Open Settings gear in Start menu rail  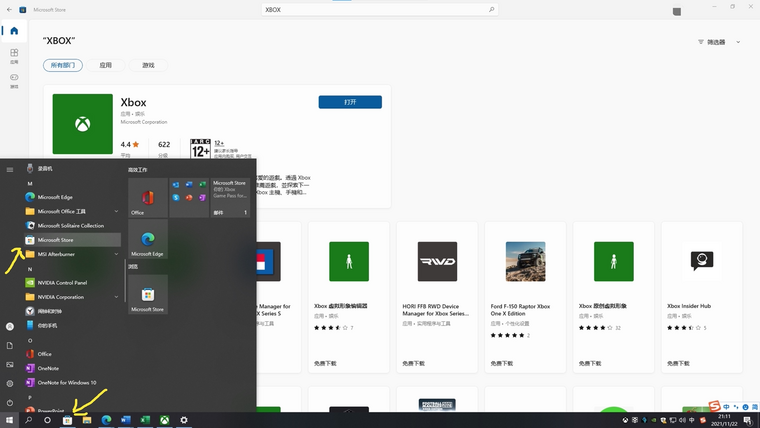(10, 383)
